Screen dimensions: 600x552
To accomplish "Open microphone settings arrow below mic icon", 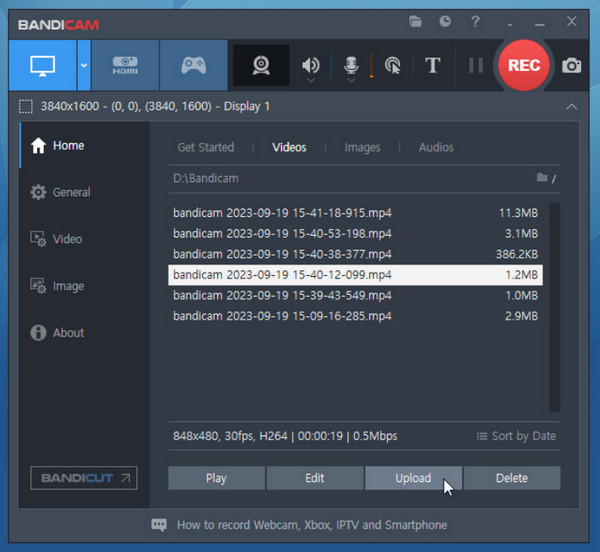I will [351, 80].
